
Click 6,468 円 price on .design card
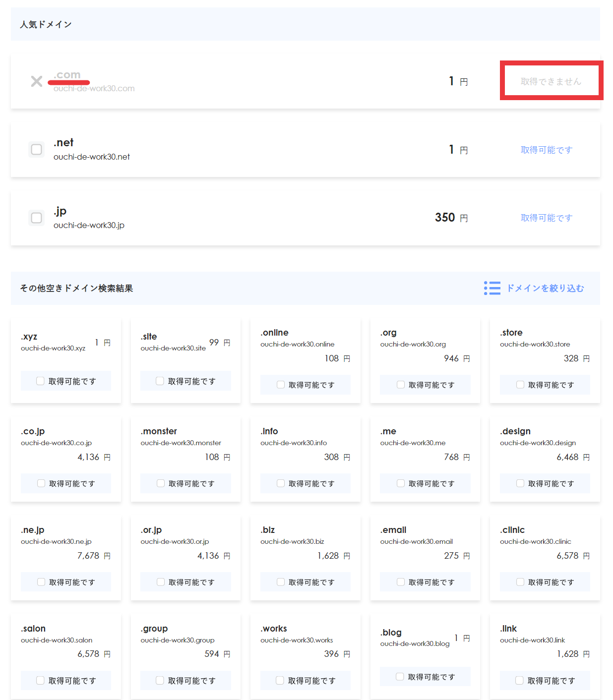point(573,457)
